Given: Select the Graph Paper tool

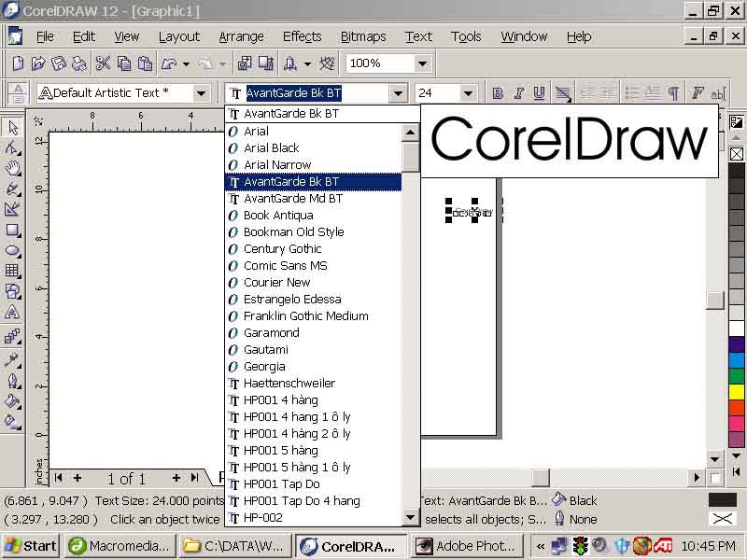Looking at the screenshot, I should point(13,271).
